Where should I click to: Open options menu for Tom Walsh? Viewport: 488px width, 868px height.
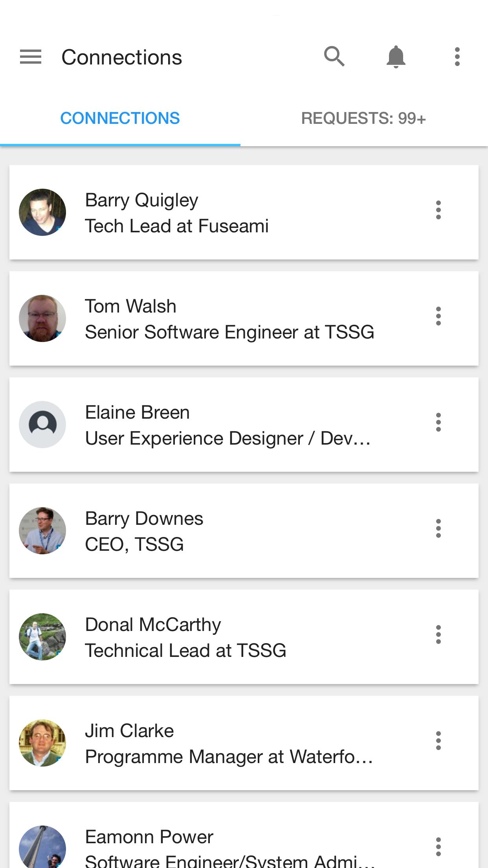coord(438,316)
